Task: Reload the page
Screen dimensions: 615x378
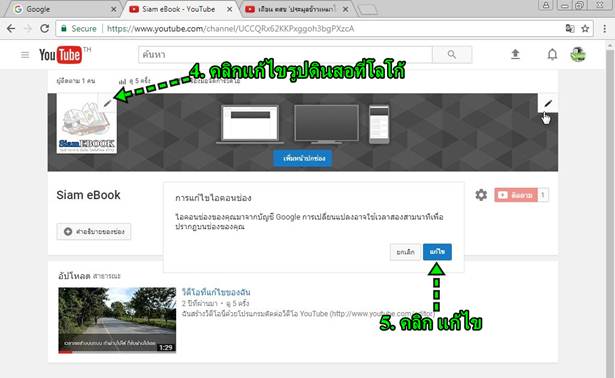Action: (45, 29)
